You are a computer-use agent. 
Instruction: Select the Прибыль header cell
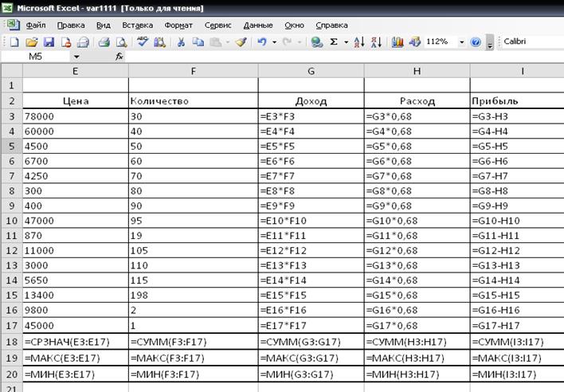[x=517, y=101]
